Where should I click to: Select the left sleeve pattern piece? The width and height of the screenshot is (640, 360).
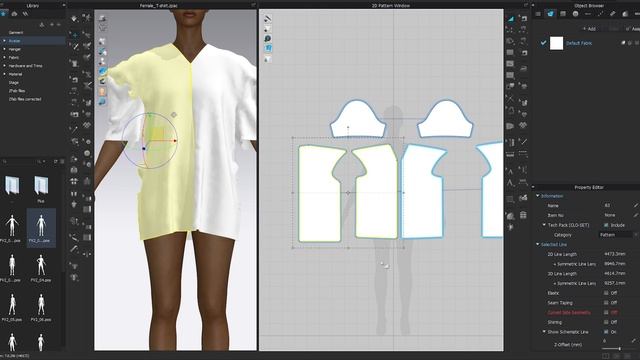pyautogui.click(x=358, y=120)
